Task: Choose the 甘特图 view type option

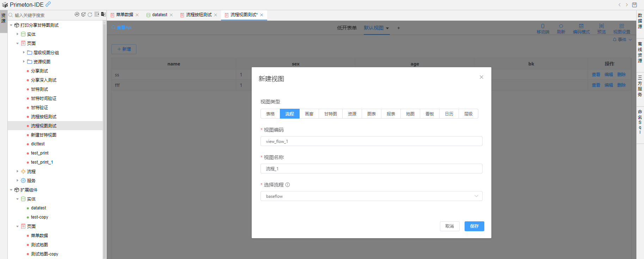Action: coord(330,114)
